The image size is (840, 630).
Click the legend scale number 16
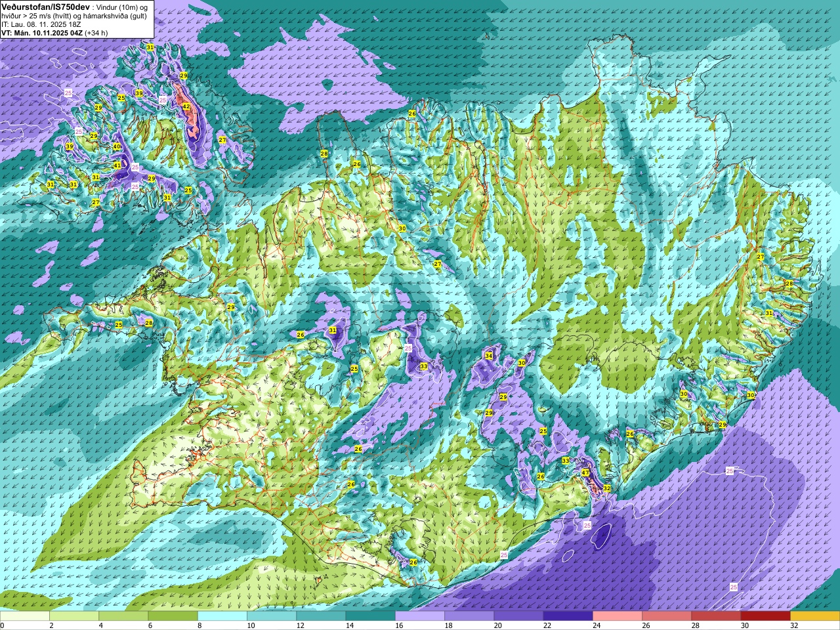pyautogui.click(x=400, y=625)
